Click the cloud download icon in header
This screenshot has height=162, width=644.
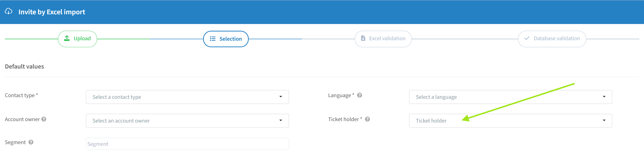coord(8,11)
